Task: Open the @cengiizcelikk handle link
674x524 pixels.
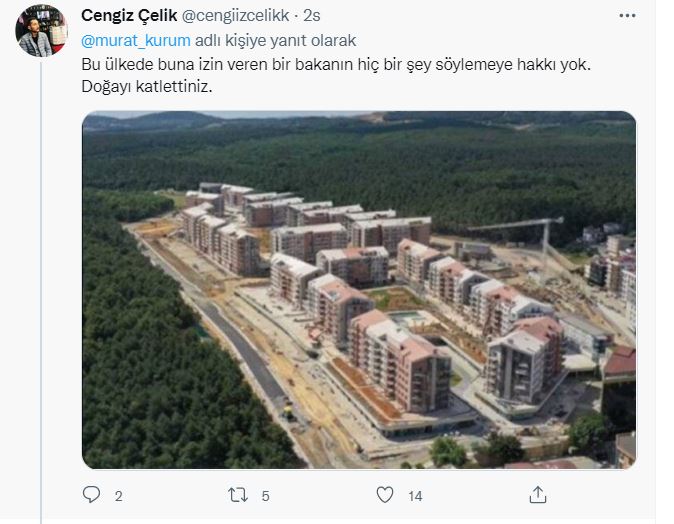Action: (236, 16)
